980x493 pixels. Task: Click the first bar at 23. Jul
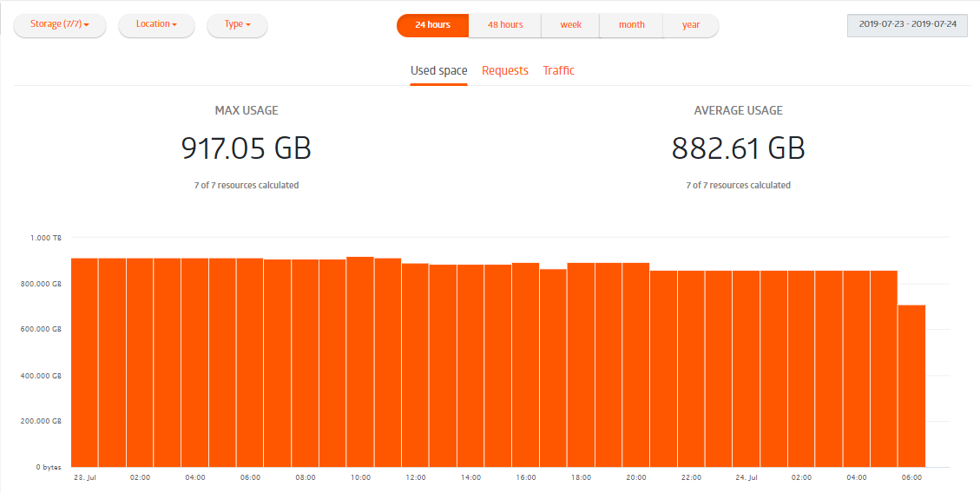(84, 363)
